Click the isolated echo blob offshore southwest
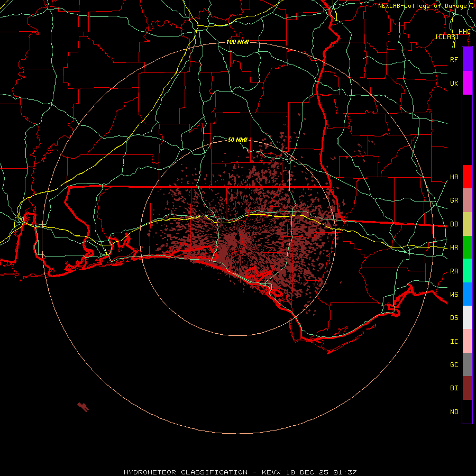Image resolution: width=476 pixels, height=476 pixels. (83, 407)
